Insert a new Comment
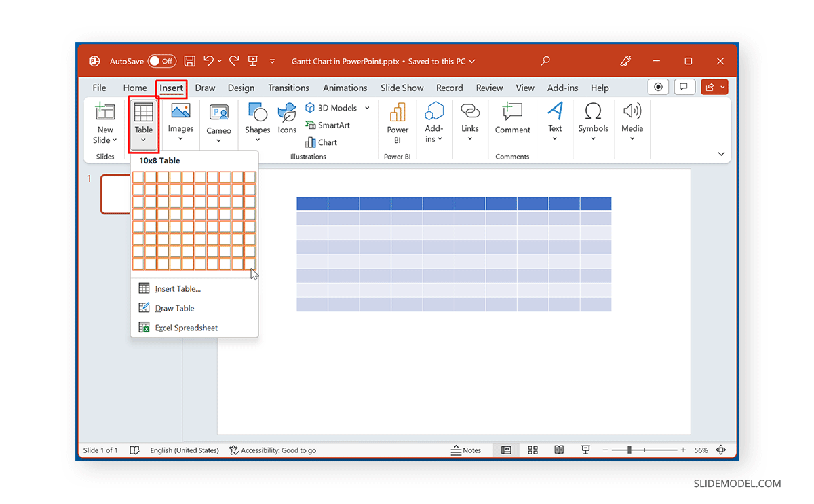The width and height of the screenshot is (814, 504). click(512, 119)
